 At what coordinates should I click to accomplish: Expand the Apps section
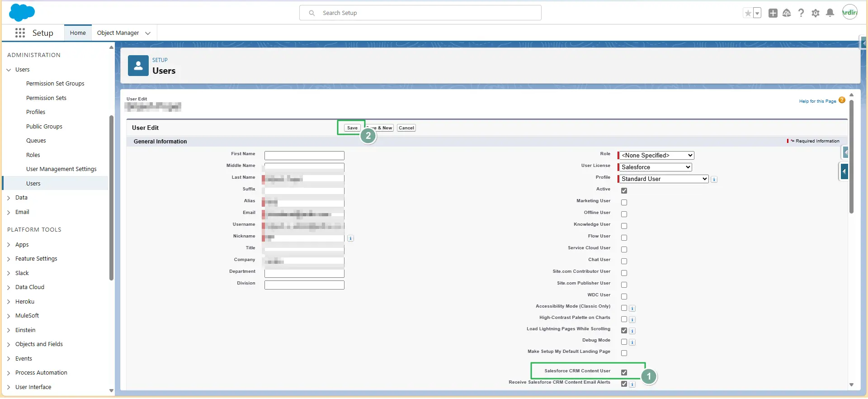point(9,245)
